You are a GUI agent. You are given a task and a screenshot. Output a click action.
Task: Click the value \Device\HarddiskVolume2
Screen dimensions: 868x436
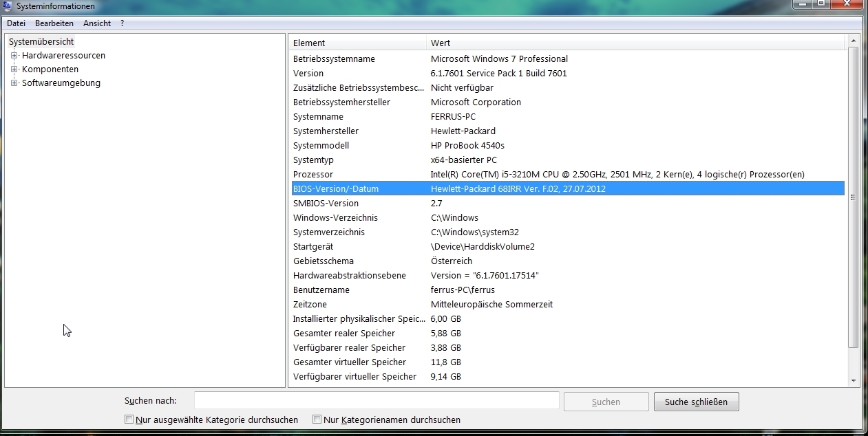tap(483, 247)
